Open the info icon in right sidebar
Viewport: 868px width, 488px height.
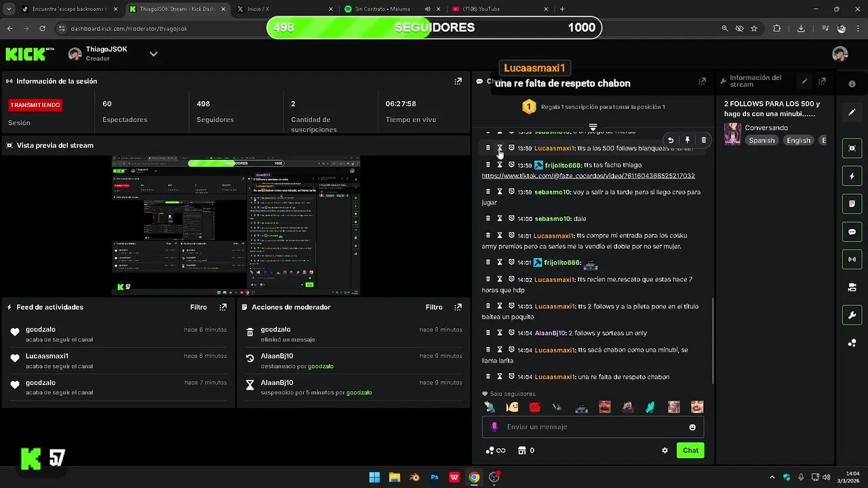coord(852,84)
